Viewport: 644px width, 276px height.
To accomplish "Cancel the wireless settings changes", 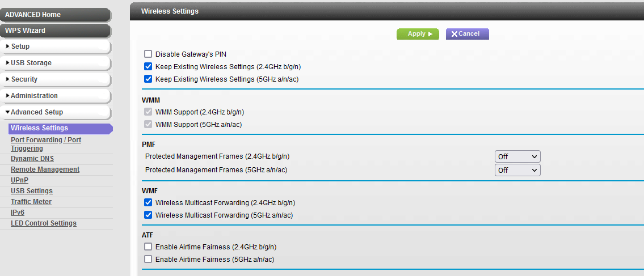I will pos(468,34).
